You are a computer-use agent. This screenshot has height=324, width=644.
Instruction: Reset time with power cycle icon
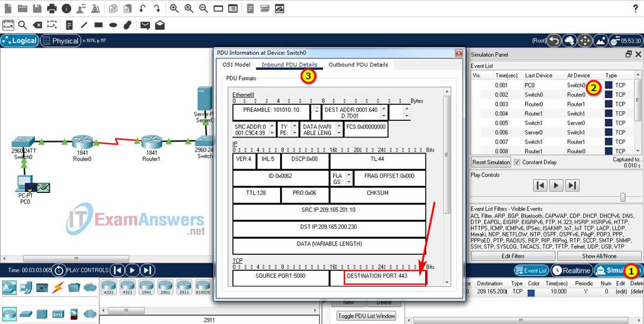[x=59, y=270]
